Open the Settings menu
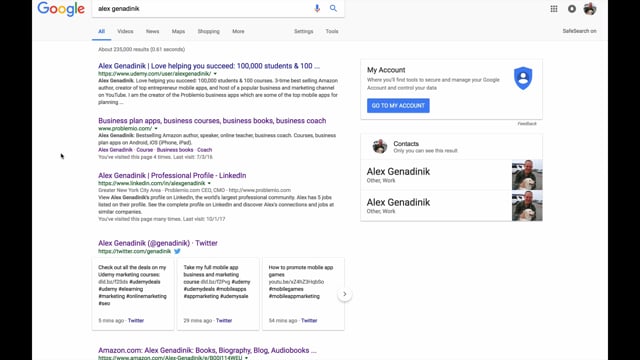Screen dimensions: 640x360 pyautogui.click(x=304, y=31)
